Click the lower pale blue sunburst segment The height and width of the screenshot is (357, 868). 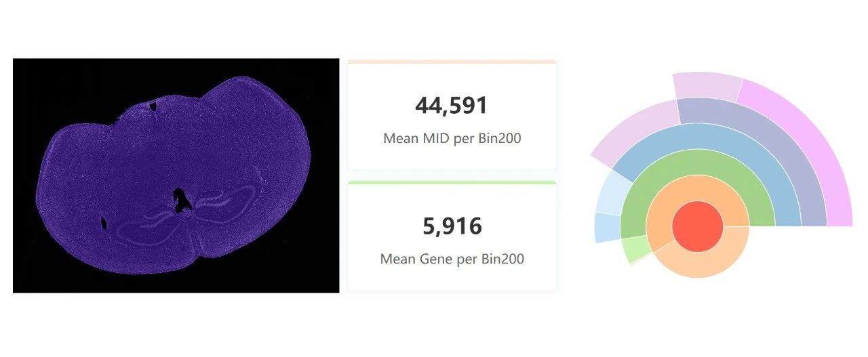click(607, 227)
